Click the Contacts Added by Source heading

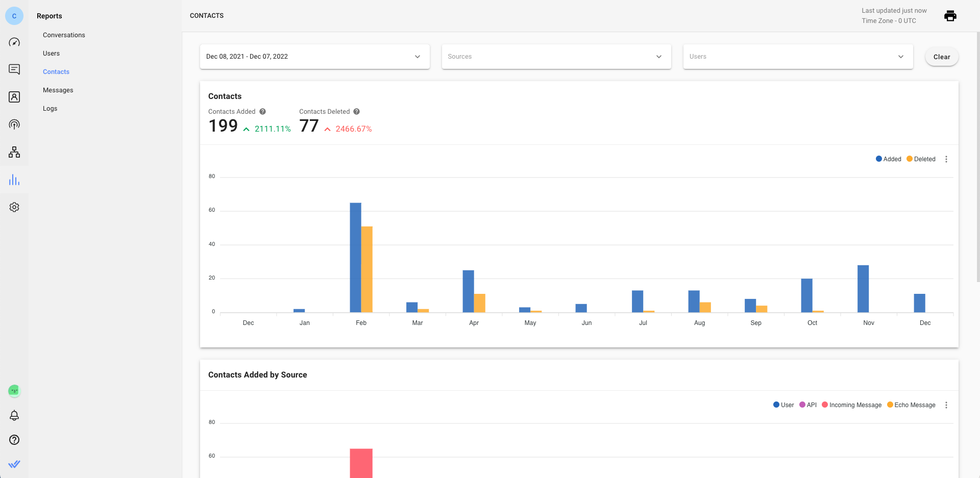258,375
